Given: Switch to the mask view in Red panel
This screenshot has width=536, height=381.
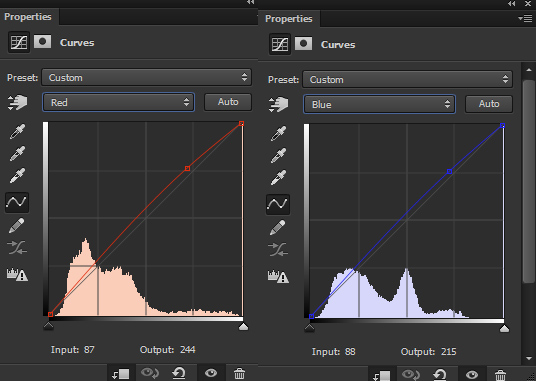Looking at the screenshot, I should pos(42,42).
